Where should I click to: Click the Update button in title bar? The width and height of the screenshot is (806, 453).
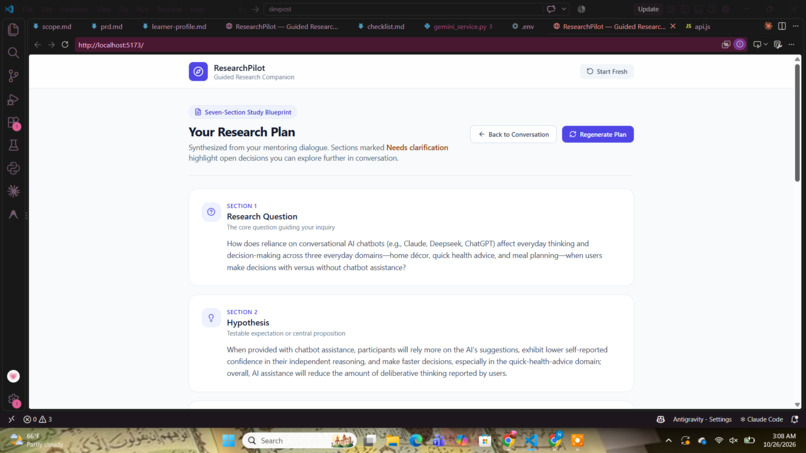pyautogui.click(x=648, y=9)
